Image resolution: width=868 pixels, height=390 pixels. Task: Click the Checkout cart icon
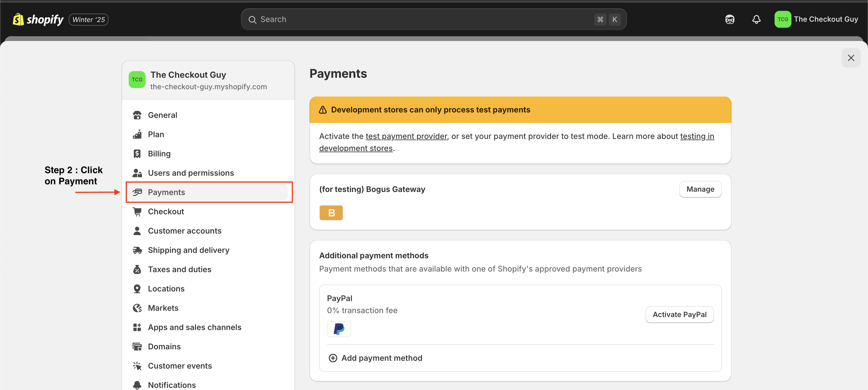(137, 212)
